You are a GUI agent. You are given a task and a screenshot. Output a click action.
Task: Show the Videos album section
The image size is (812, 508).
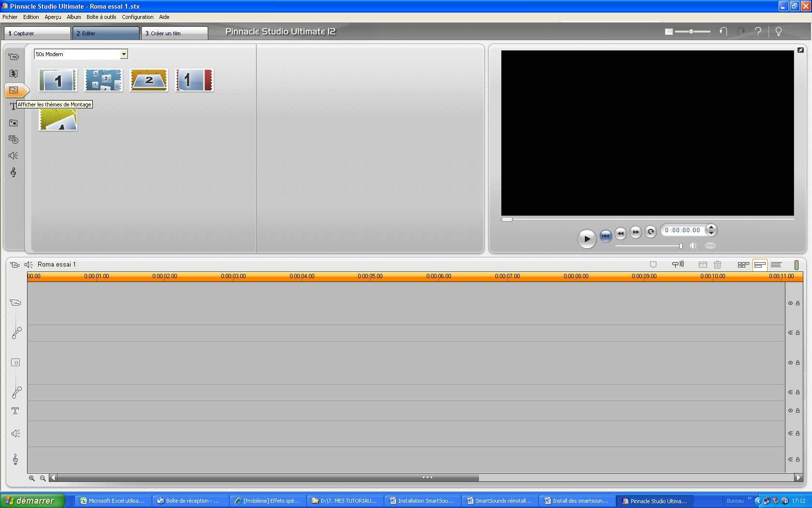pyautogui.click(x=14, y=57)
